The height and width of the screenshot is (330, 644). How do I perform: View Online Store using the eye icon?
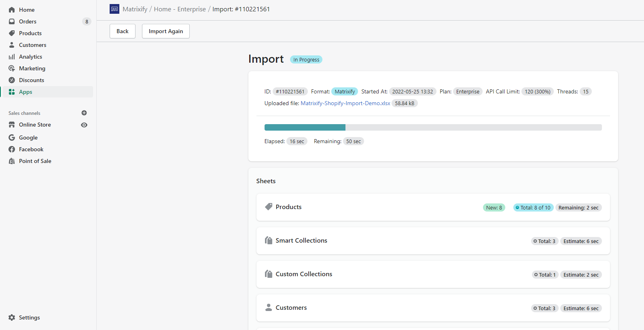(84, 125)
